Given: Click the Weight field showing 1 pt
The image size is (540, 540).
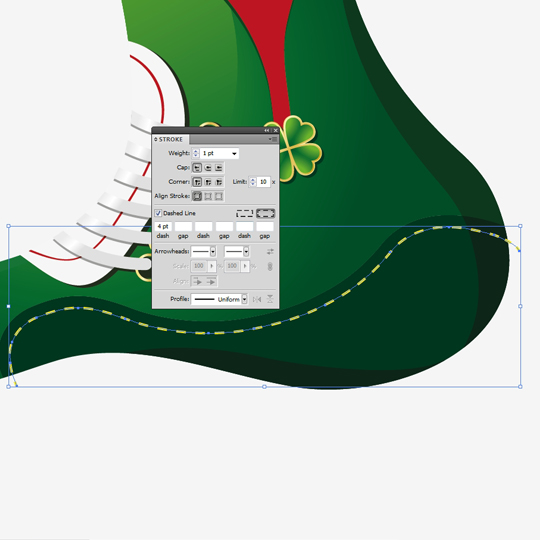Looking at the screenshot, I should point(215,154).
